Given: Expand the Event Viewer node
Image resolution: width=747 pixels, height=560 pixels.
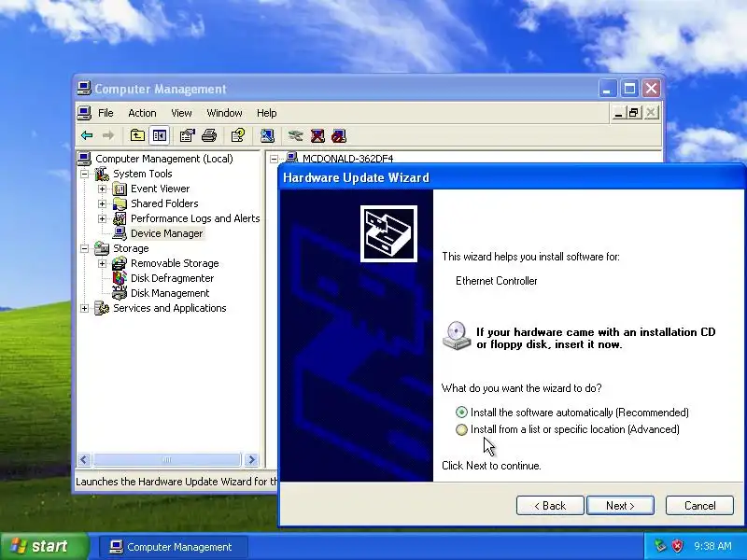Looking at the screenshot, I should [102, 189].
